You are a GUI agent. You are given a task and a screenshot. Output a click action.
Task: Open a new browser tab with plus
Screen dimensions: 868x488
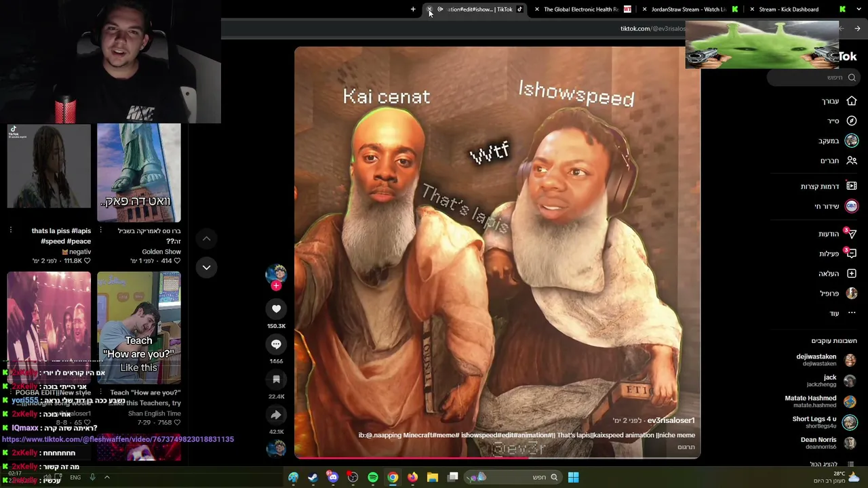(x=413, y=9)
